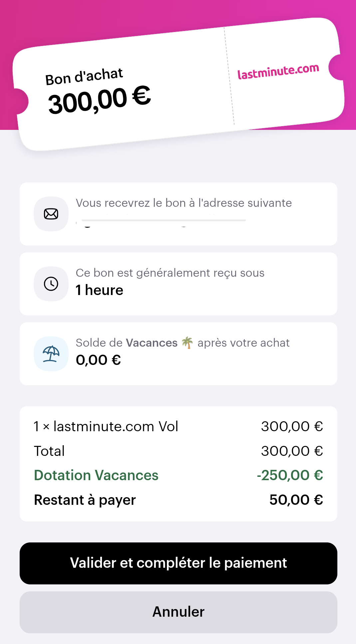Click "Vous recevrez le bon" address text
The width and height of the screenshot is (356, 644).
tap(183, 203)
